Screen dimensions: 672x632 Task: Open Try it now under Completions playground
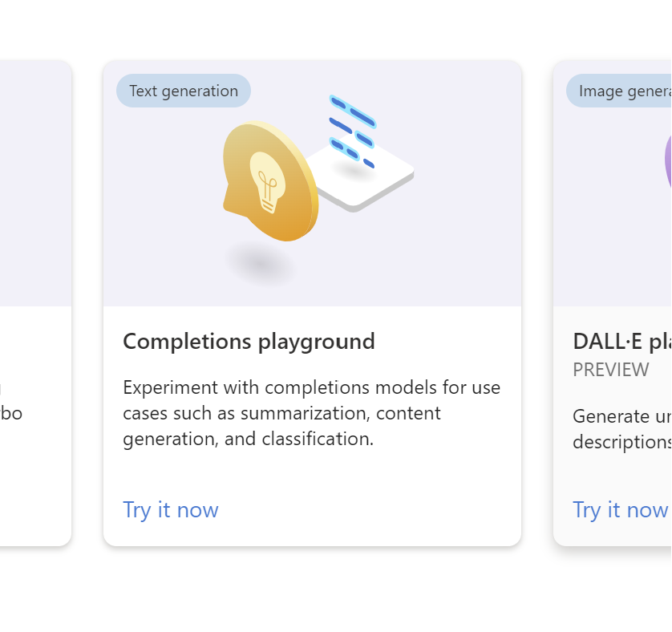pos(171,510)
